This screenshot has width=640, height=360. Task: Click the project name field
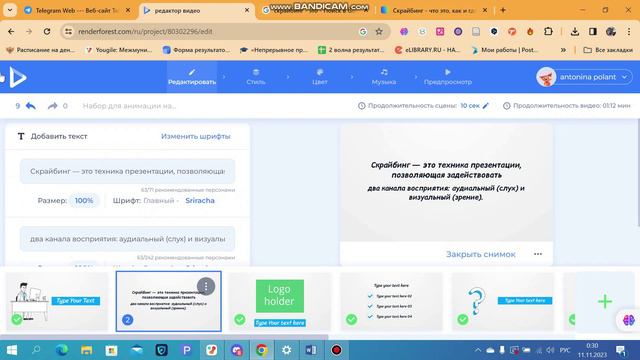tap(129, 106)
